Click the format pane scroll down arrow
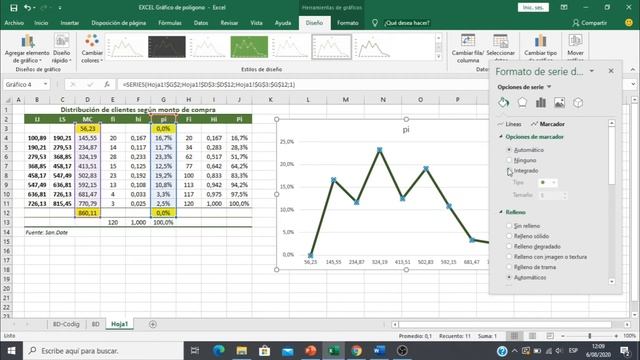640x360 pixels. click(611, 281)
